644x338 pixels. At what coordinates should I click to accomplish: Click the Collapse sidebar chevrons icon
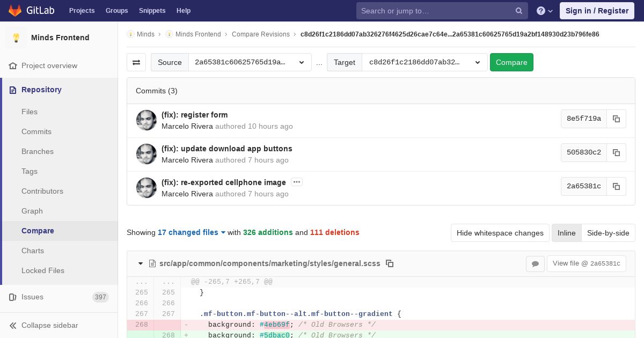tap(13, 325)
